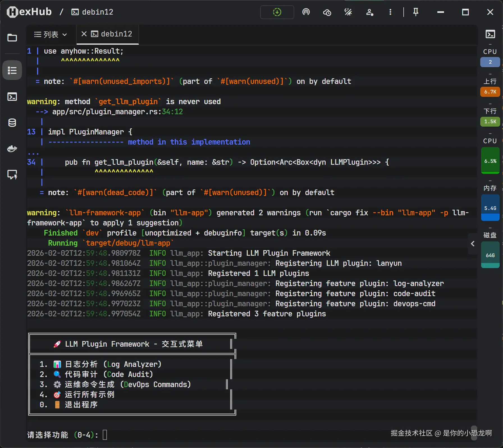Click the 内存 memory label

(x=490, y=188)
